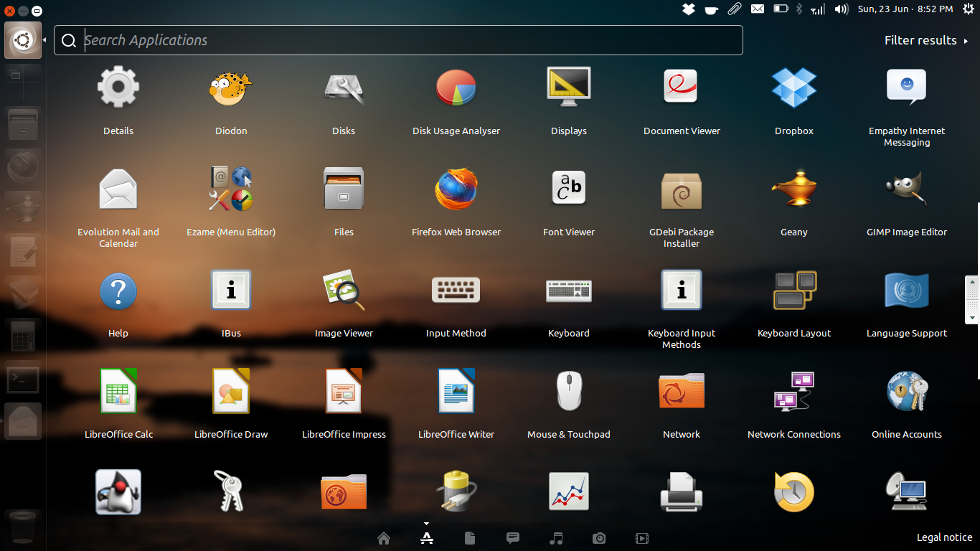Open the Disks utility
This screenshot has height=551, width=980.
(x=344, y=88)
